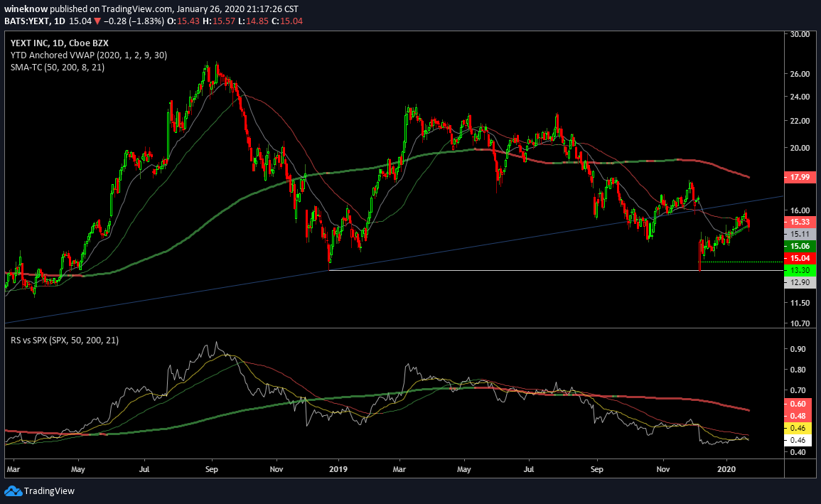Click the first Sep time axis label
821x504 pixels.
pyautogui.click(x=212, y=469)
